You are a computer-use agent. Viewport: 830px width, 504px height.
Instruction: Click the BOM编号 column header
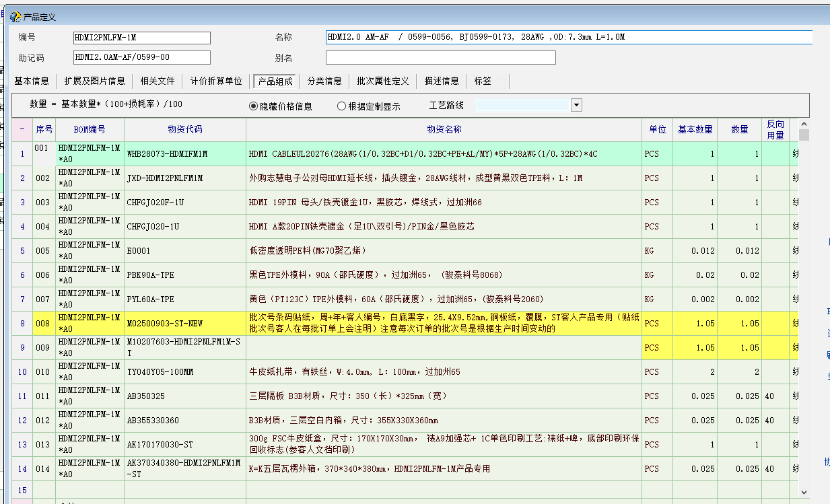[90, 129]
